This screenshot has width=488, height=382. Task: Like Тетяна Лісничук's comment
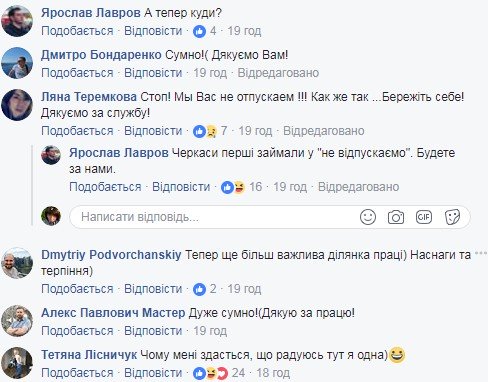pyautogui.click(x=77, y=373)
